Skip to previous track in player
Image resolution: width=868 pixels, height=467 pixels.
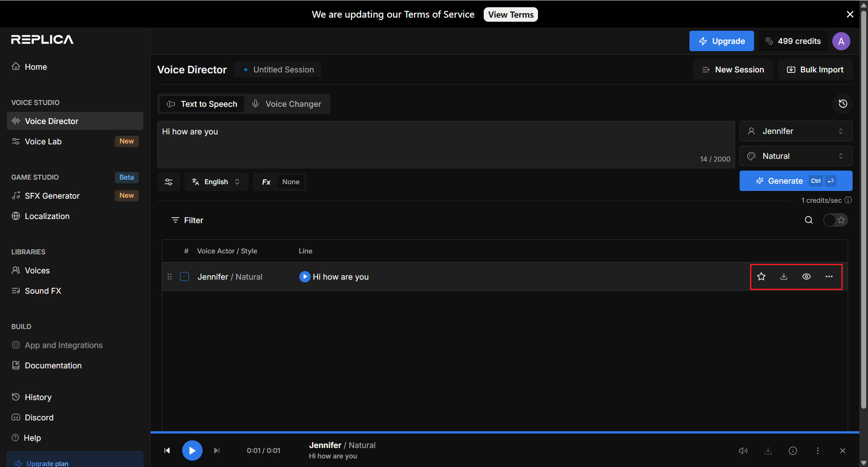point(167,450)
